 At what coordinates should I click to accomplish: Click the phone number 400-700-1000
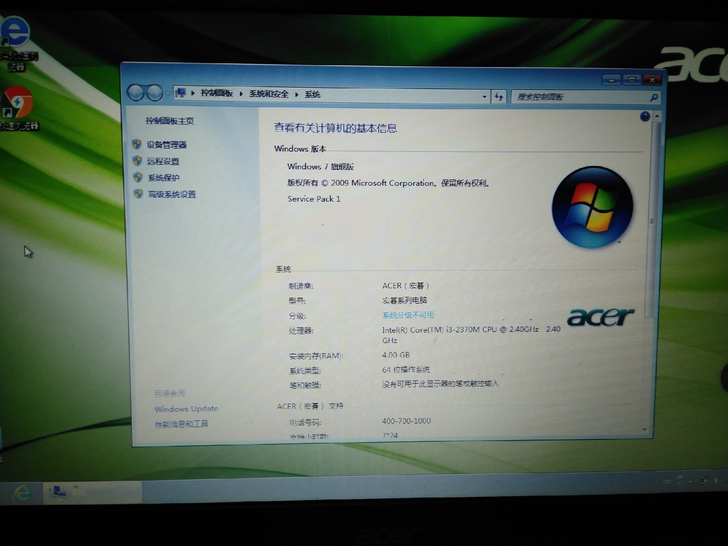[x=406, y=421]
